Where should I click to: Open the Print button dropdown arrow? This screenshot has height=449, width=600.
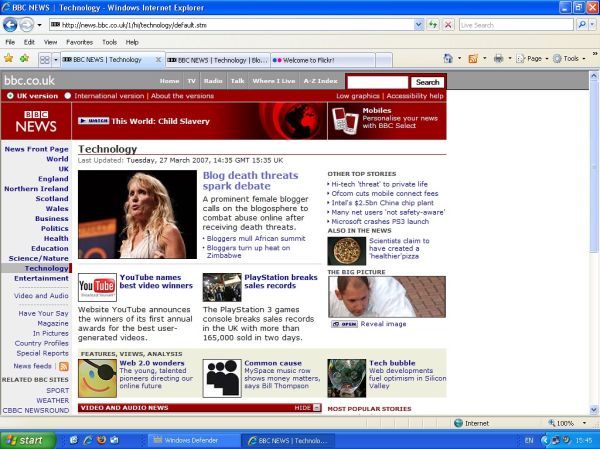510,59
